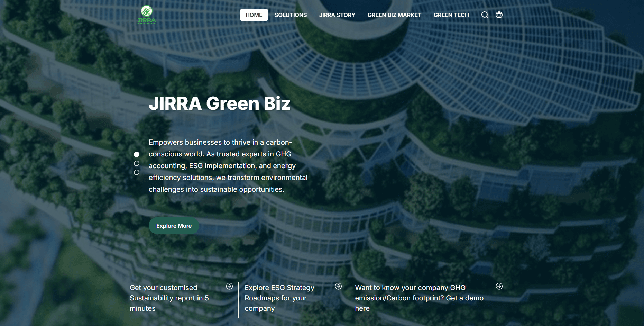The image size is (644, 326).
Task: Switch to the third slide indicator dot
Action: pyautogui.click(x=137, y=172)
